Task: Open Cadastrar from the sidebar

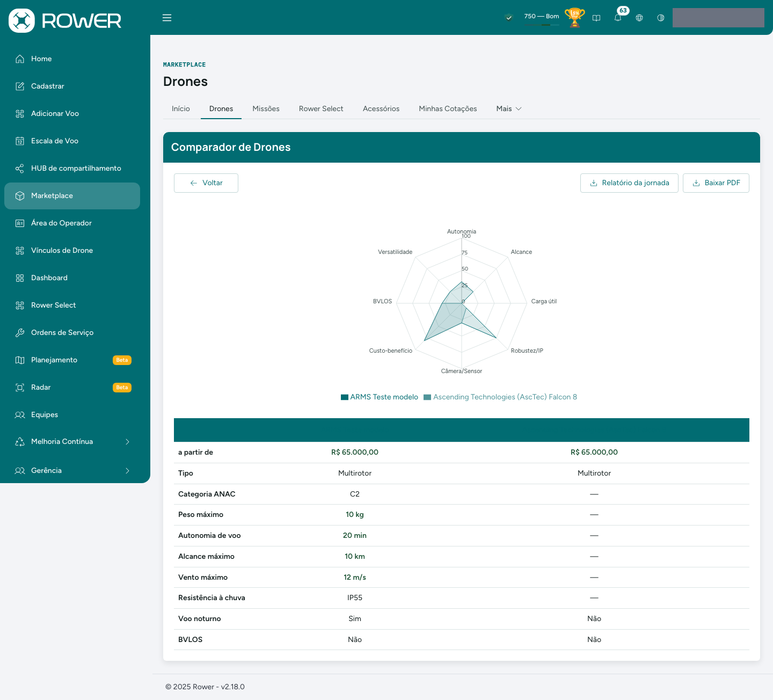Action: (x=72, y=86)
